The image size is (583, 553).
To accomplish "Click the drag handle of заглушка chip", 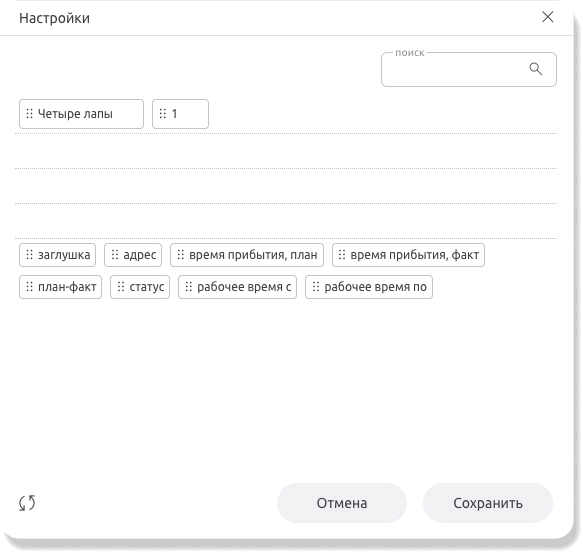I will point(29,255).
